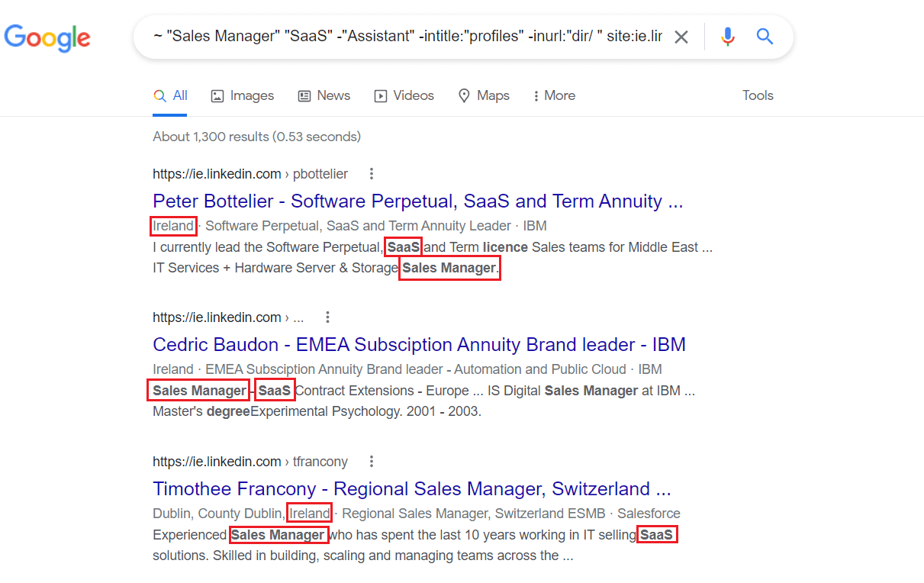
Task: Click 'Software Perpetual, SaaS and Term Annuity Leader' subtitle
Action: [x=358, y=226]
